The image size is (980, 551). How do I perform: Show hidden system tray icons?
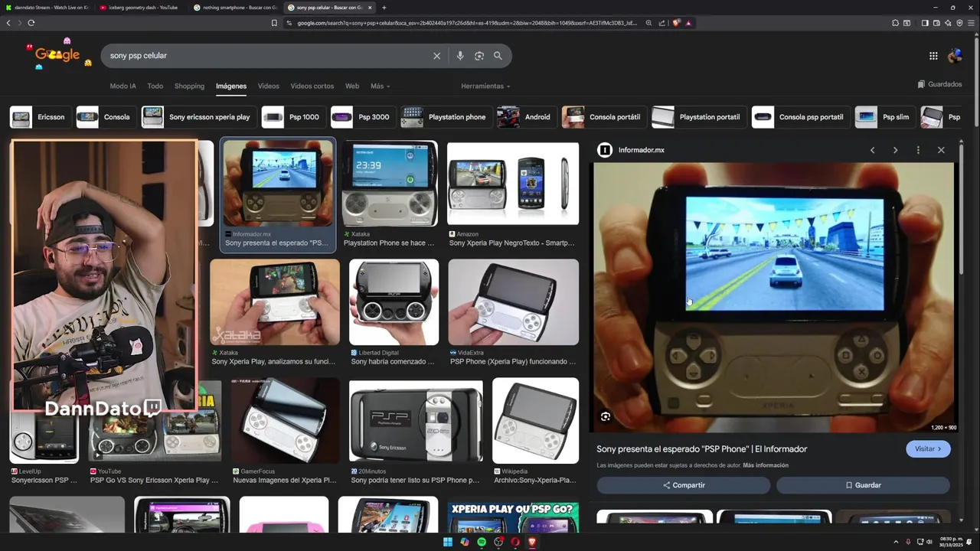(896, 542)
